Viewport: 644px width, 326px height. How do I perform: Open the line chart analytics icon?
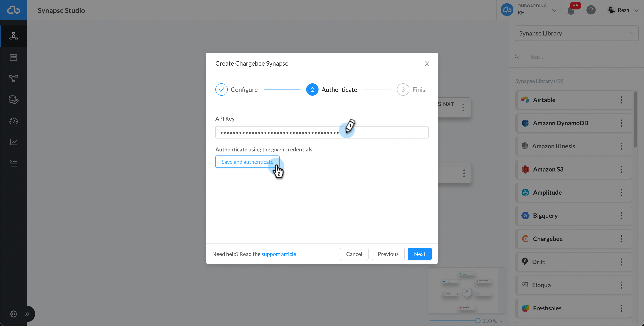pos(14,142)
